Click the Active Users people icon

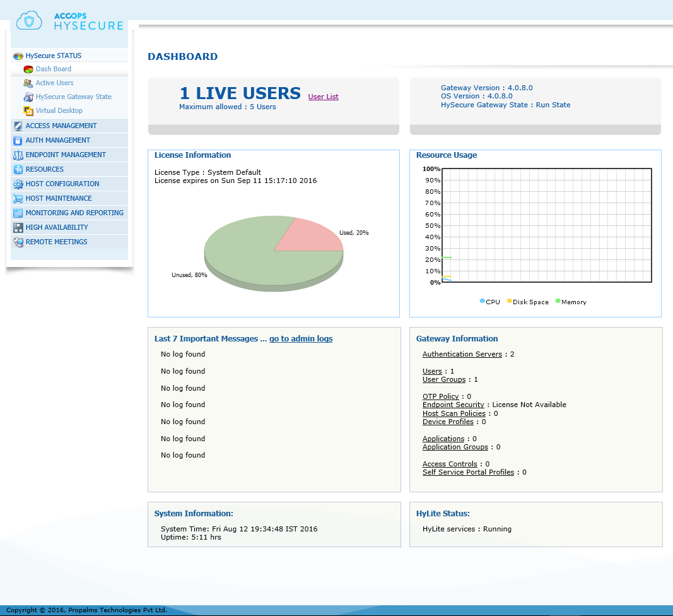[28, 83]
